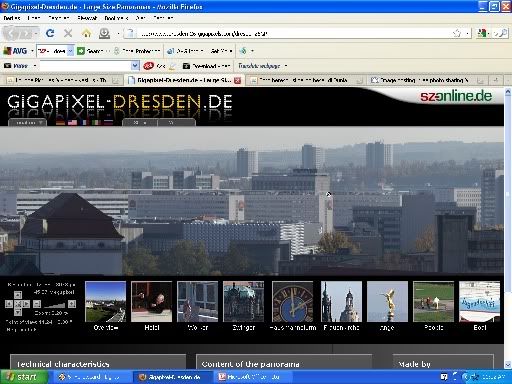
Task: Pan the panorama right
Action: pos(26,304)
